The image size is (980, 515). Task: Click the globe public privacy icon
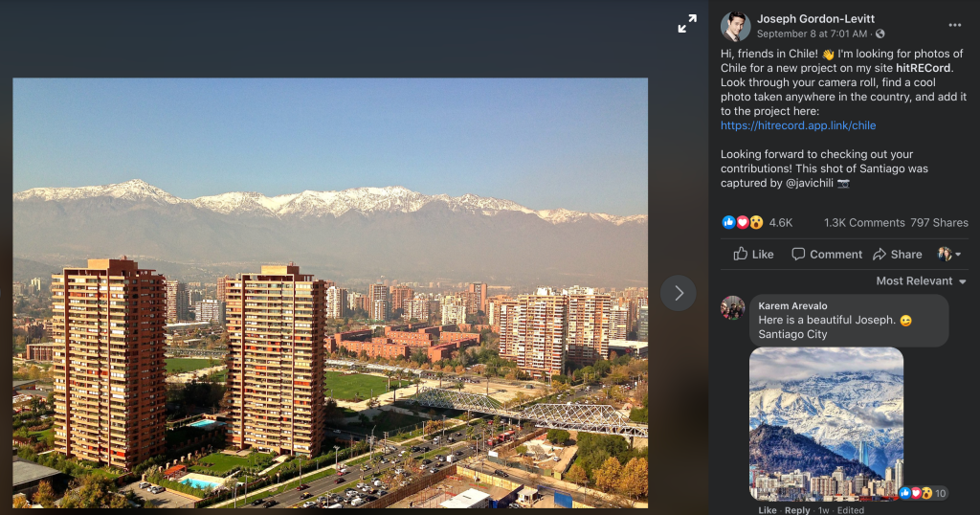(x=880, y=34)
